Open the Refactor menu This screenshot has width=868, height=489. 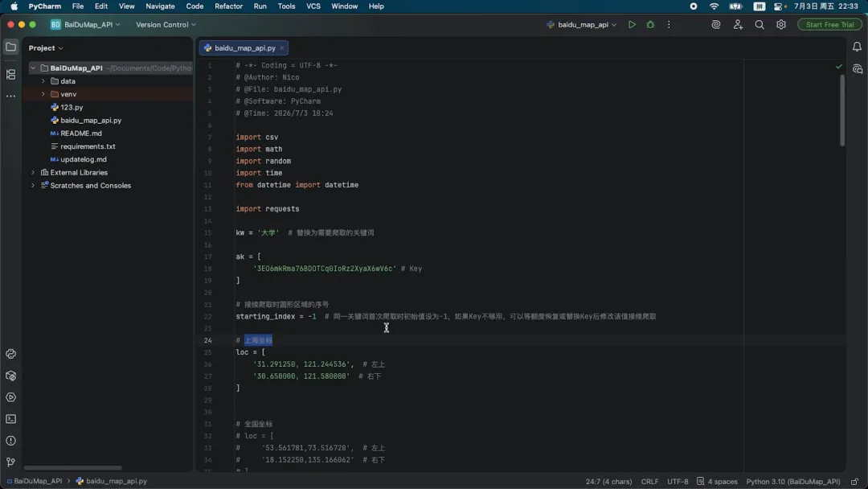[228, 6]
